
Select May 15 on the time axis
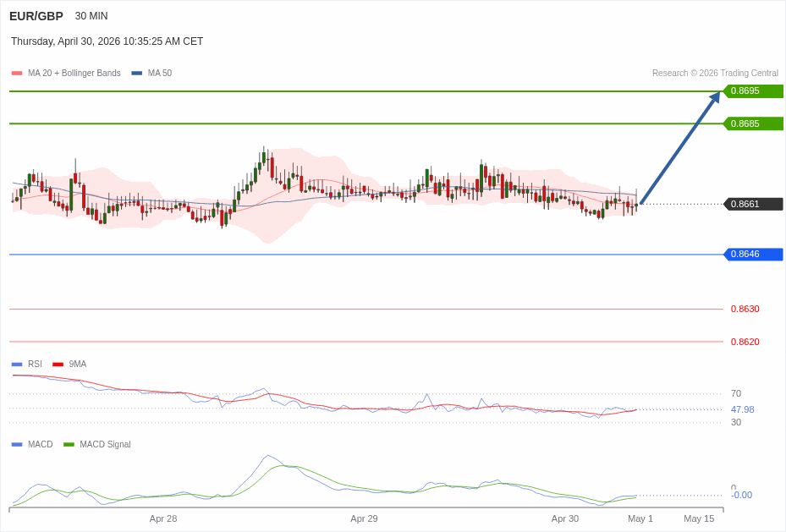click(x=699, y=518)
